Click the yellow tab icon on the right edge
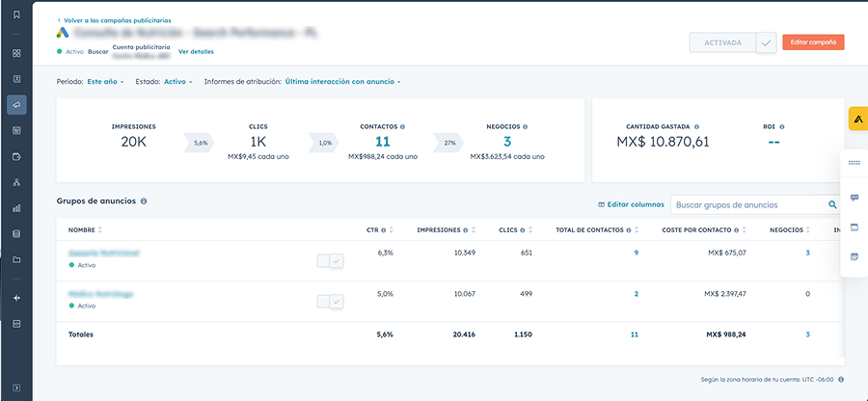This screenshot has width=868, height=401. pos(858,119)
